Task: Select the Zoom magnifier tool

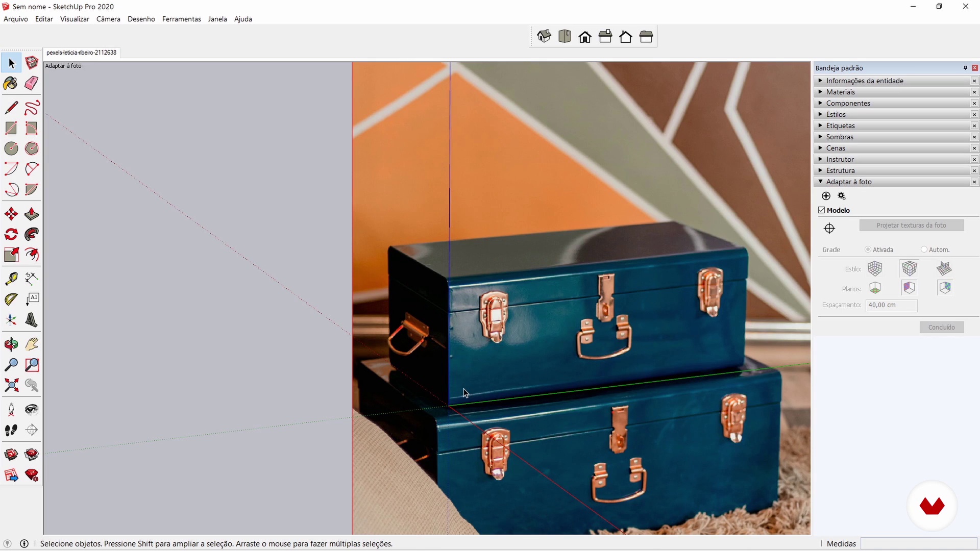Action: click(x=11, y=365)
